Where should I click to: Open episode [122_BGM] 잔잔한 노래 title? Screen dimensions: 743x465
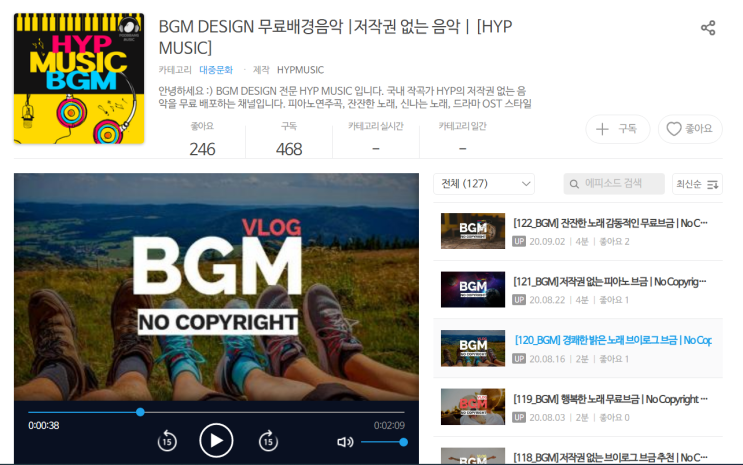(610, 223)
